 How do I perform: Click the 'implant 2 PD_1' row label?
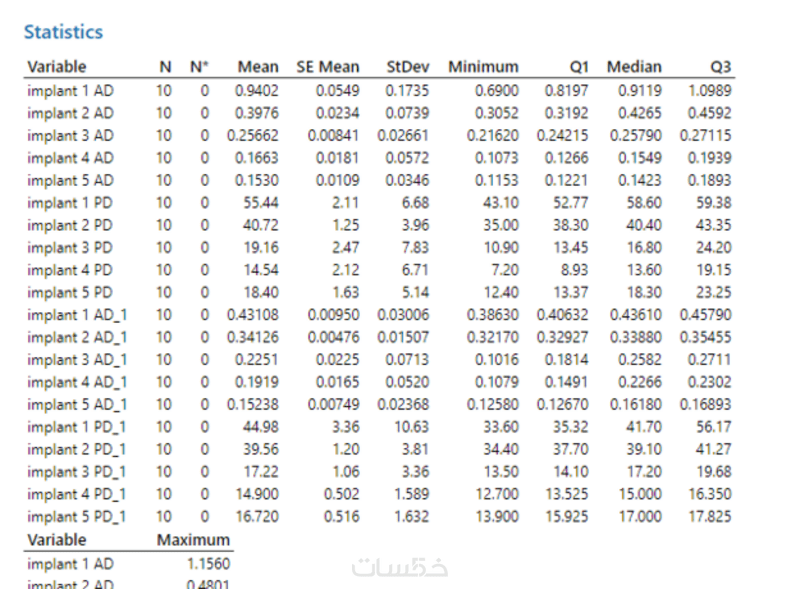[x=77, y=450]
